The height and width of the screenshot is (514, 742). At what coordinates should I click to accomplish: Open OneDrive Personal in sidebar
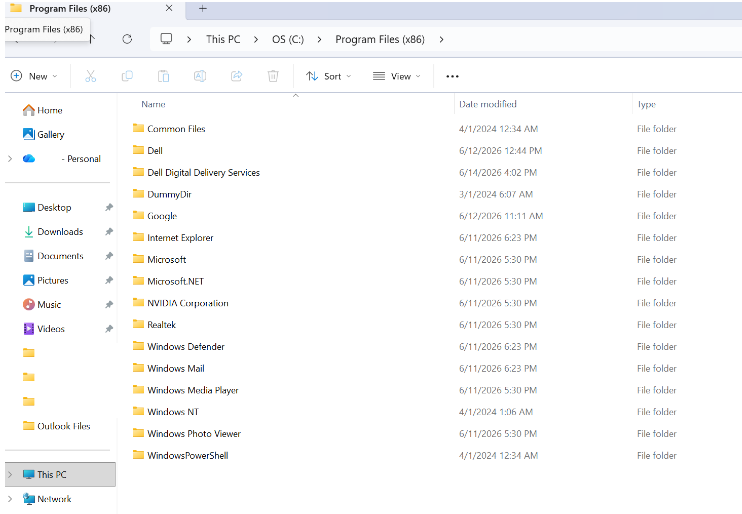(x=62, y=159)
